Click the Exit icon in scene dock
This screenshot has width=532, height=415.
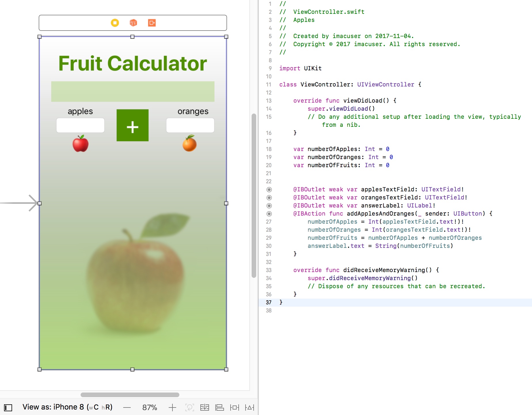click(x=152, y=23)
